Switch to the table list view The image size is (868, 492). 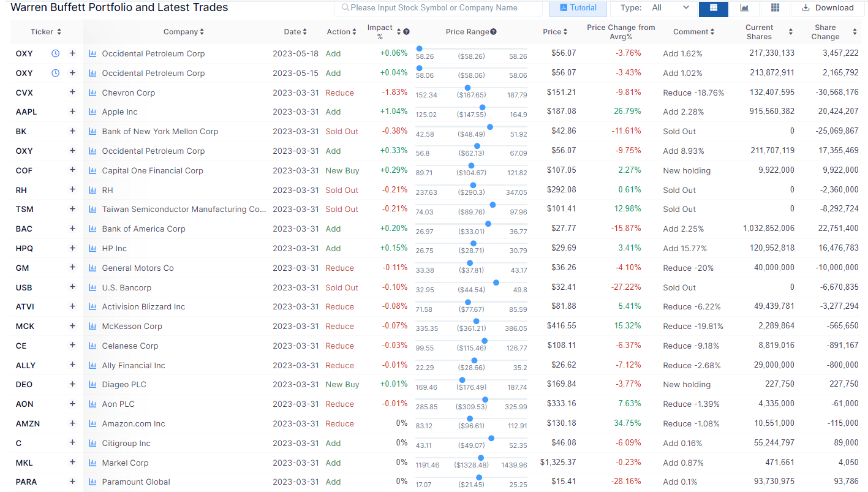(713, 8)
